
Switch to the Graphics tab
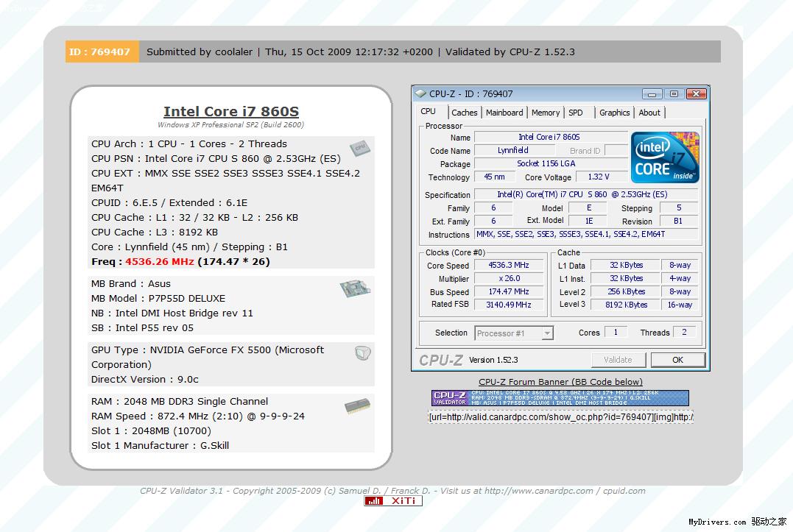point(614,113)
